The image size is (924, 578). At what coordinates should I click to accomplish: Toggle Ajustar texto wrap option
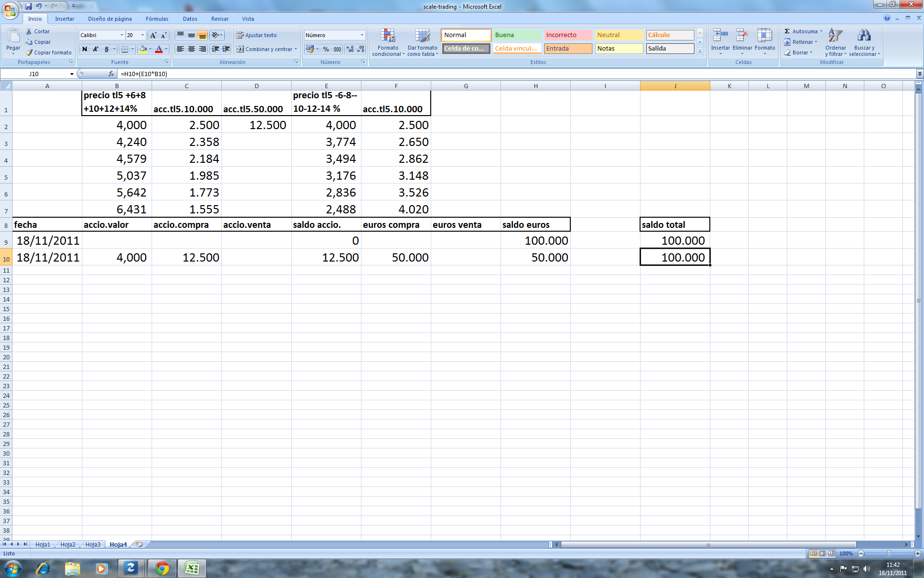point(256,35)
